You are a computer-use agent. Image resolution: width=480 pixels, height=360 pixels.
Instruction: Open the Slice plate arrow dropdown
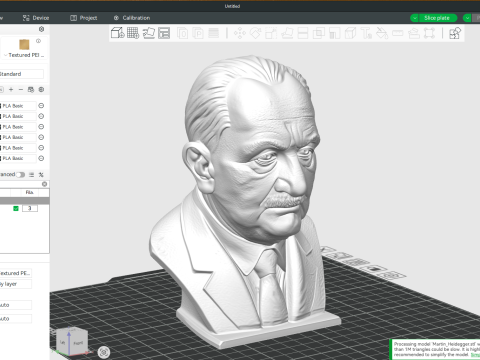click(x=414, y=18)
